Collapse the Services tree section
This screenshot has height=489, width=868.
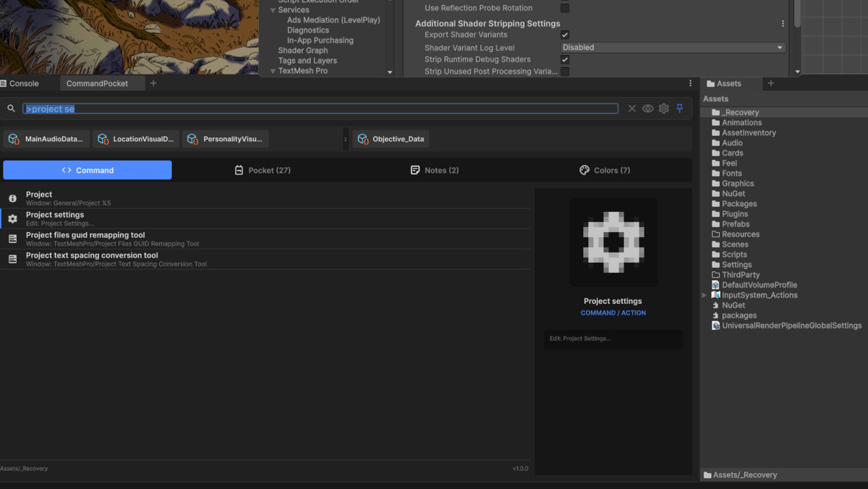(x=273, y=10)
